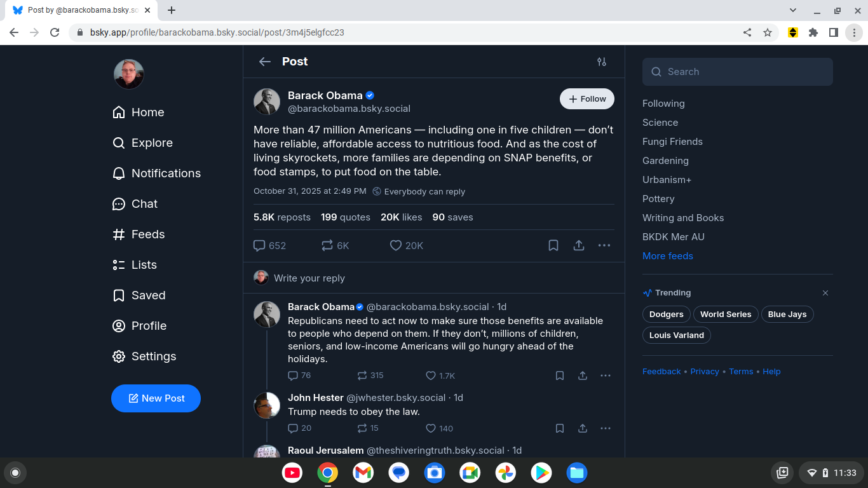The height and width of the screenshot is (488, 868).
Task: Open thread display settings icon
Action: 602,62
